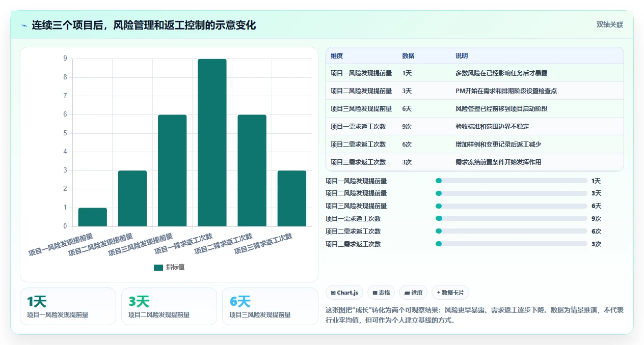Click the 维度 table column header

click(x=337, y=56)
